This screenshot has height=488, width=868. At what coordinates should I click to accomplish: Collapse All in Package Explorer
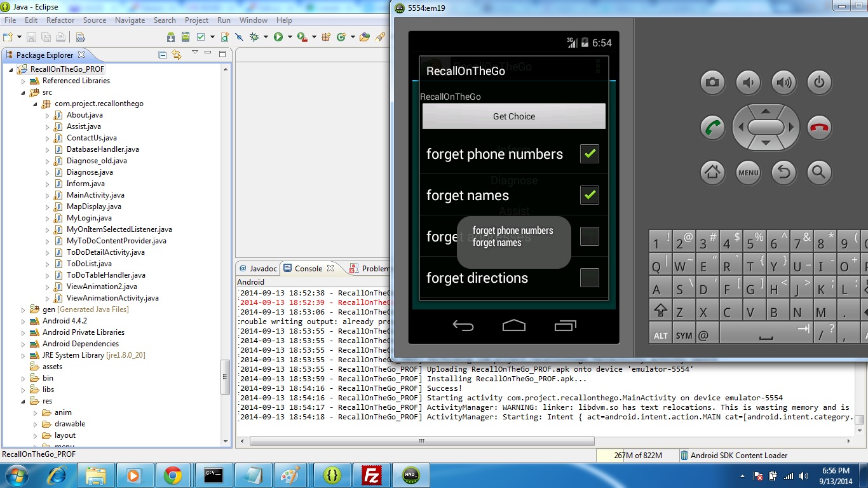click(162, 55)
